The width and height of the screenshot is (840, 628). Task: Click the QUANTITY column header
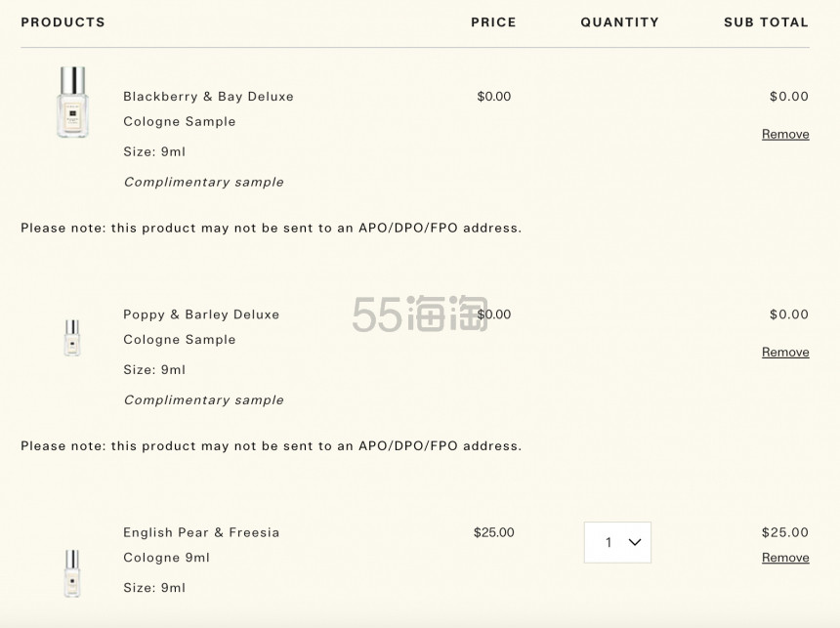point(619,22)
